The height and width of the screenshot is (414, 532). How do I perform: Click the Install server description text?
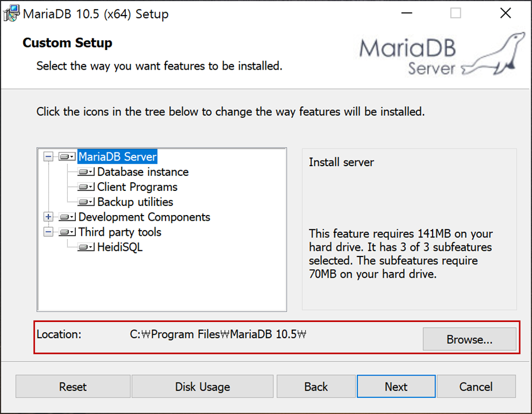point(341,162)
